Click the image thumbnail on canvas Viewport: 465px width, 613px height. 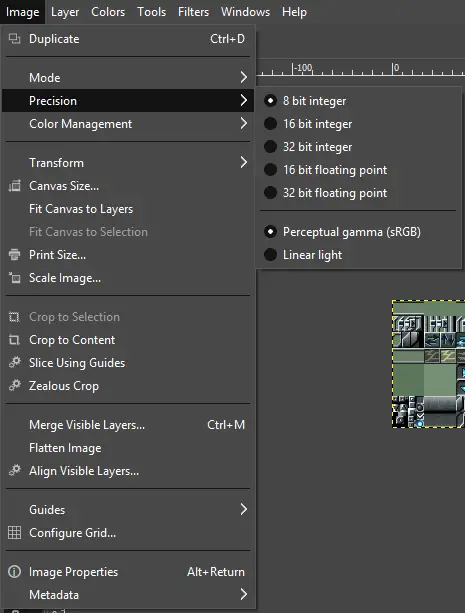[x=429, y=364]
